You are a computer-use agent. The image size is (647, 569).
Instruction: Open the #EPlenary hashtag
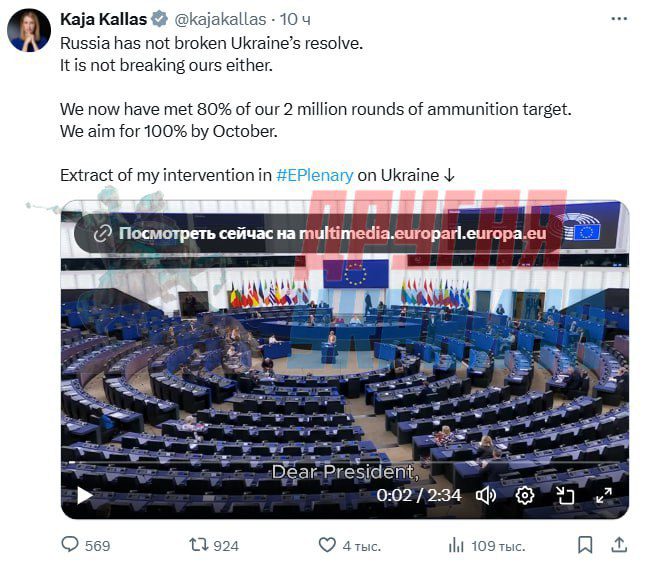[314, 175]
